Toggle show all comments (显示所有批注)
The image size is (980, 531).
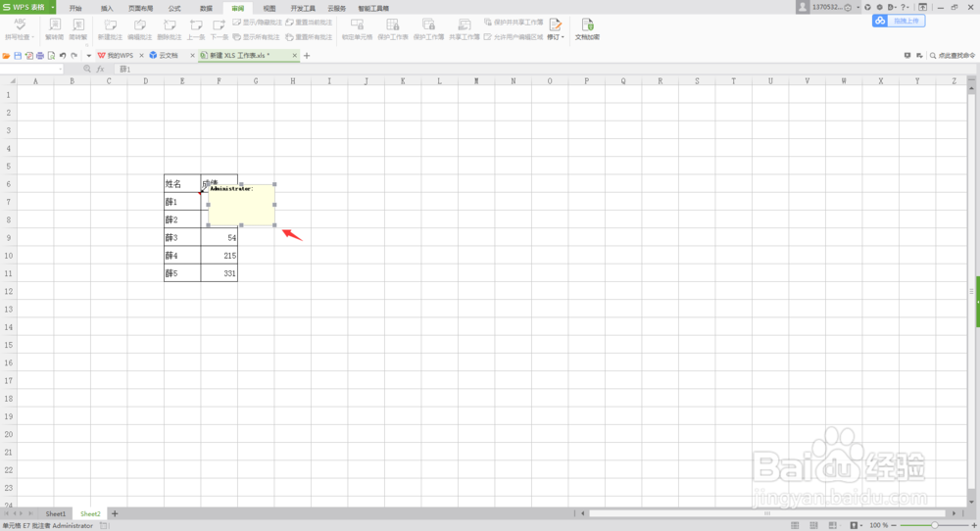[x=257, y=37]
